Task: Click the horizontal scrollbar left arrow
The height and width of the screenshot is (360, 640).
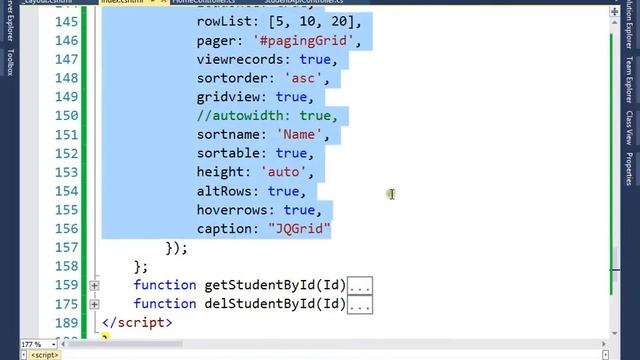Action: (x=63, y=344)
